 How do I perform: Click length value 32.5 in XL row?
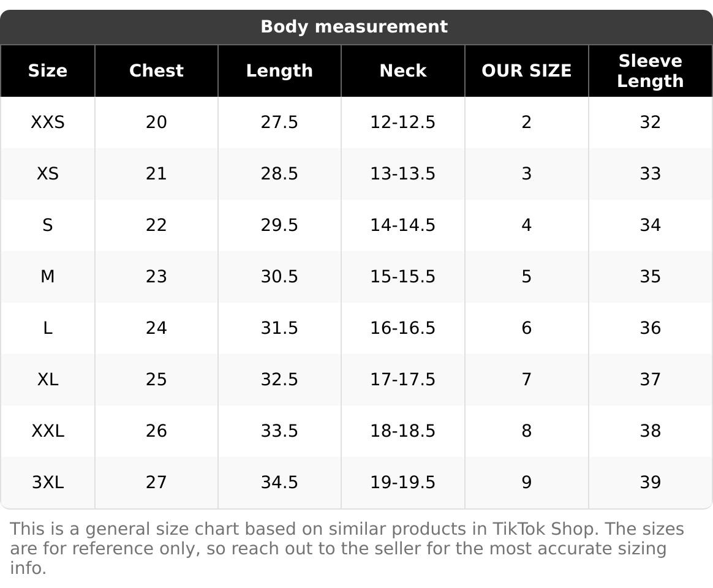(279, 380)
